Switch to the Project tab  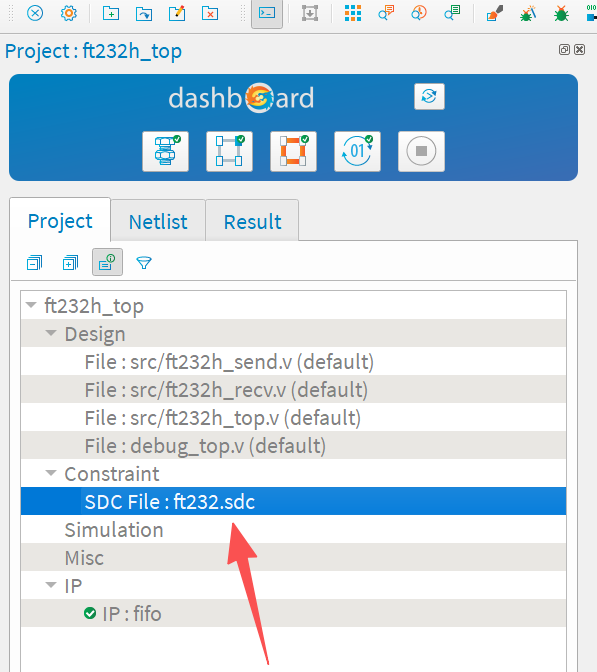(60, 221)
